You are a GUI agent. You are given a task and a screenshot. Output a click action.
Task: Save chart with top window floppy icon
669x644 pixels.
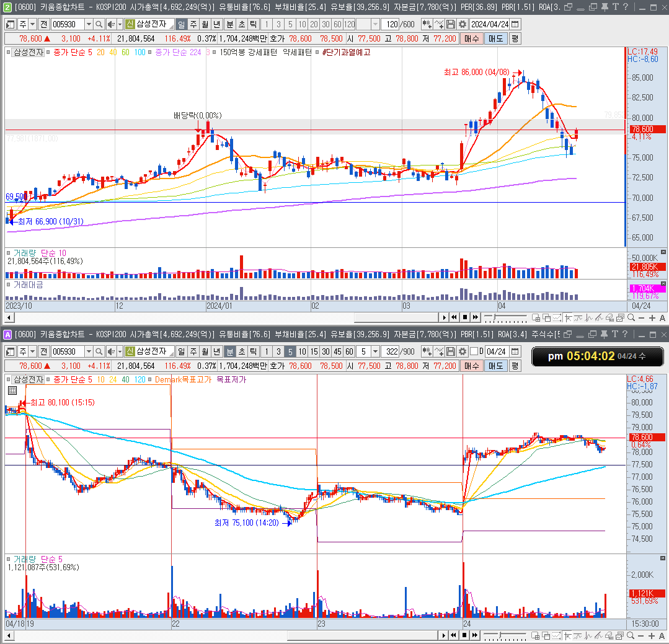click(451, 24)
